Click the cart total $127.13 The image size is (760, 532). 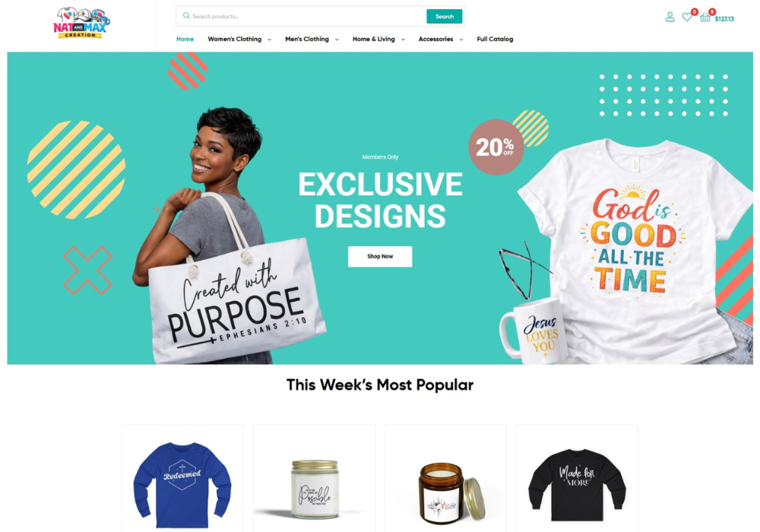tap(724, 19)
